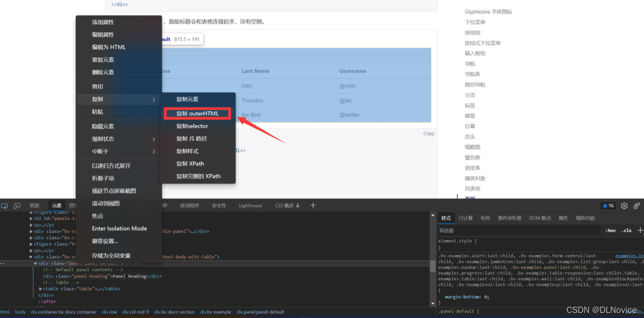
Task: Choose 复制样式 submenu entry
Action: [x=187, y=151]
